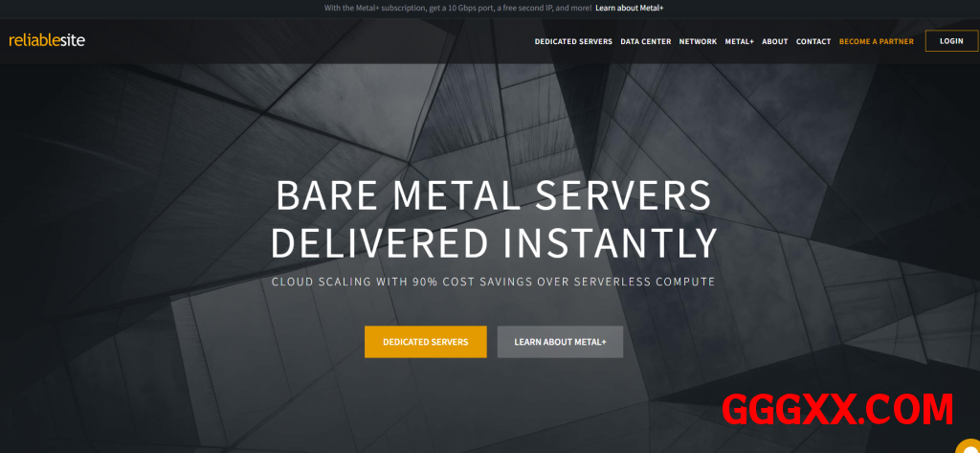Click the Become a Partner link

(x=876, y=42)
